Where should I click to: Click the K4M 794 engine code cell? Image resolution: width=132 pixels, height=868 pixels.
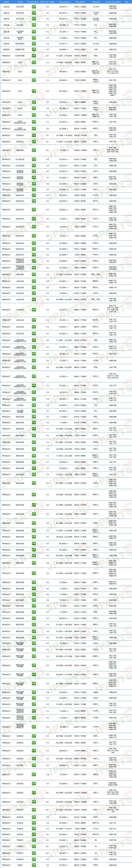click(113, 718)
